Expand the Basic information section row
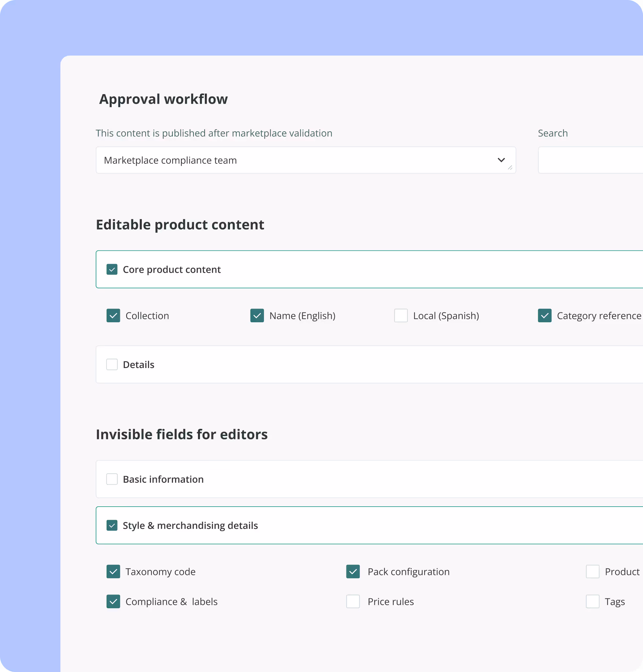 point(377,479)
